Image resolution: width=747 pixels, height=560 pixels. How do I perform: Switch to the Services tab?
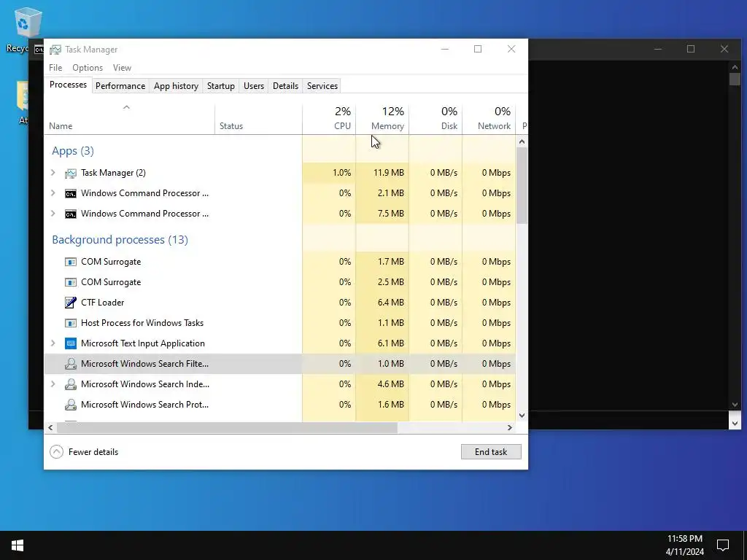pos(322,86)
